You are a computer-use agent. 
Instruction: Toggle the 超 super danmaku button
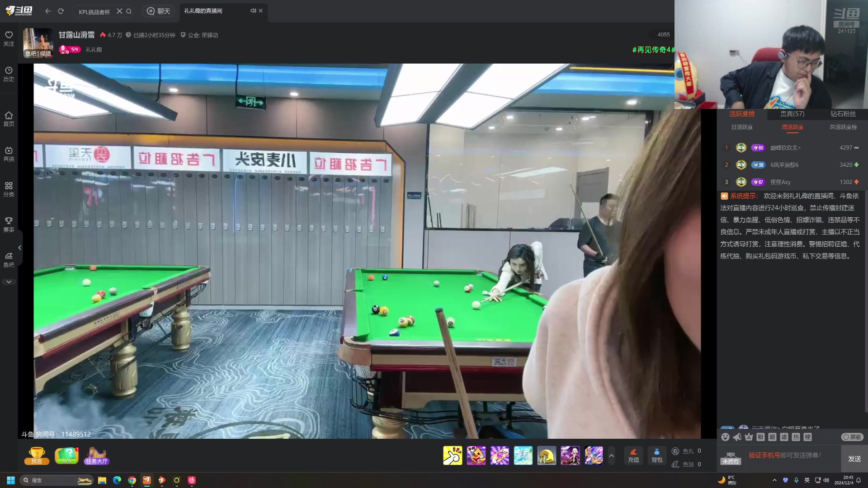click(772, 437)
